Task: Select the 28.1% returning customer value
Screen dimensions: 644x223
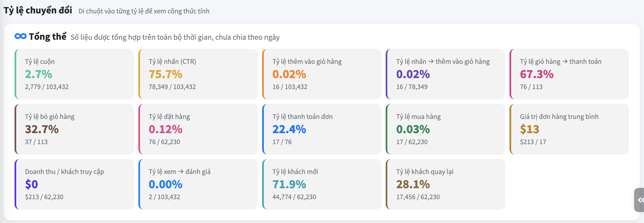Action: coord(413,184)
